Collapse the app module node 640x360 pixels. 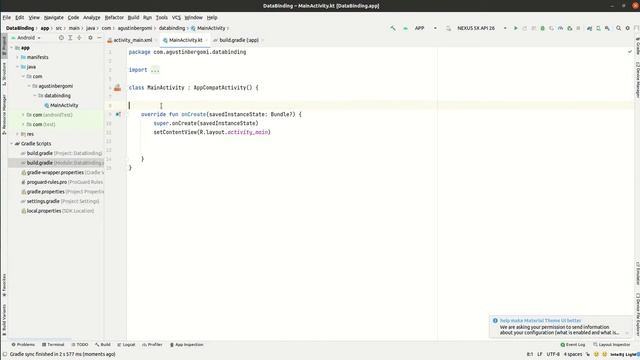point(11,48)
